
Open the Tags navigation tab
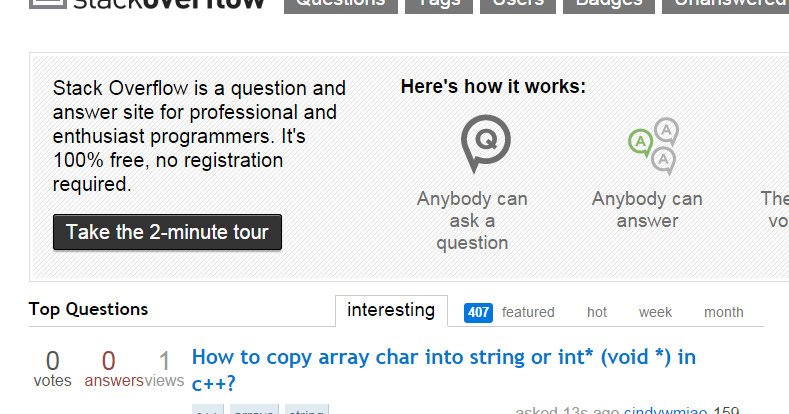(x=439, y=6)
